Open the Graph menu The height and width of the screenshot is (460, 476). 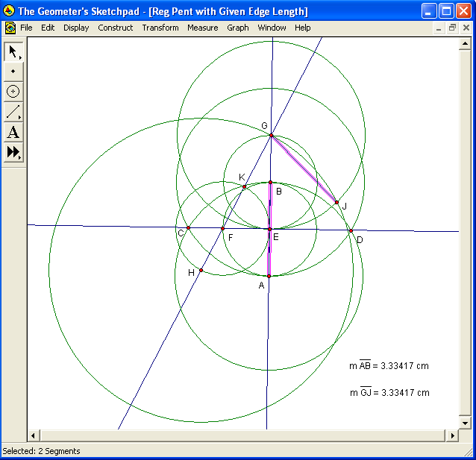click(x=238, y=28)
